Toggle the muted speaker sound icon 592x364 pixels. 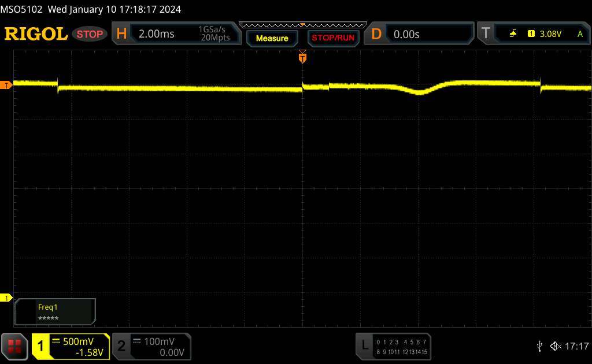556,346
